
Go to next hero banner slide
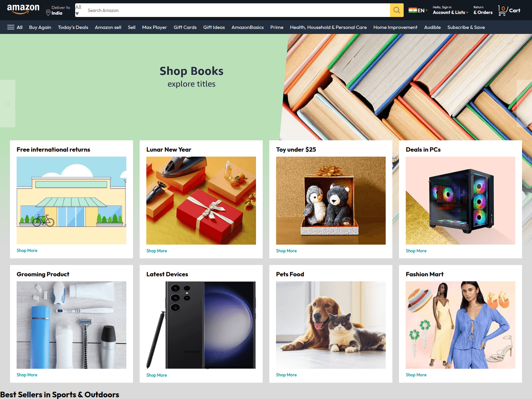pyautogui.click(x=524, y=104)
